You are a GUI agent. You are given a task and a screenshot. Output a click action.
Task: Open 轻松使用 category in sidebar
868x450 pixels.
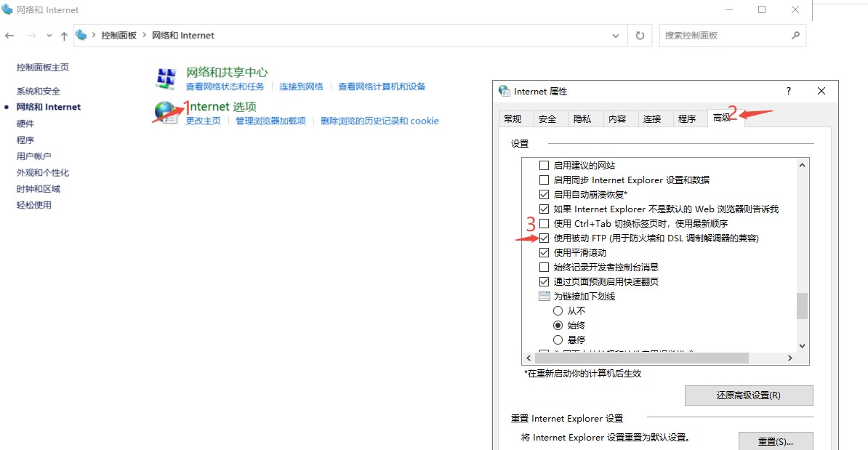[33, 205]
